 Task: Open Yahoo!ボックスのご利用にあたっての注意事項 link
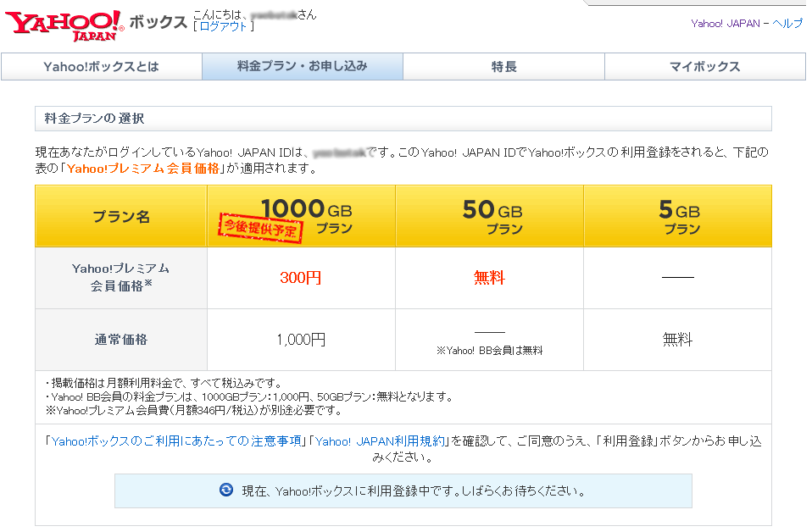(176, 441)
